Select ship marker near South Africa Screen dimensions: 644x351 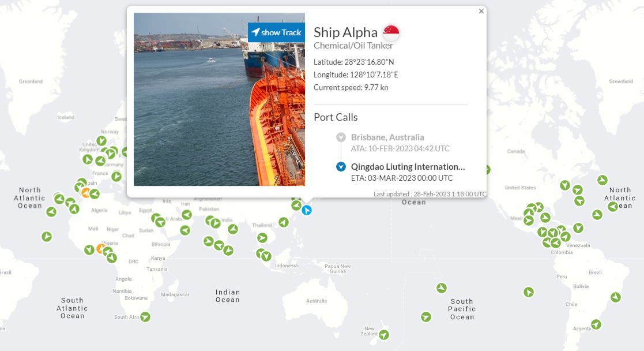click(145, 317)
